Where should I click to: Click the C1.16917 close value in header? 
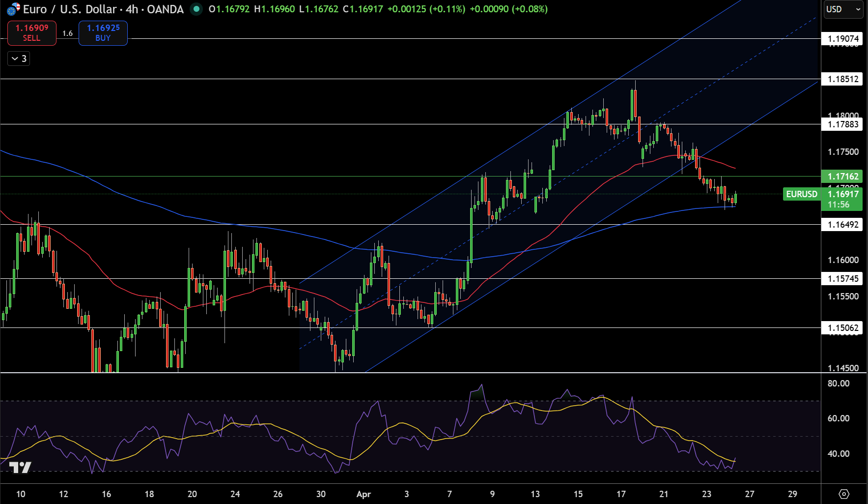pos(363,9)
